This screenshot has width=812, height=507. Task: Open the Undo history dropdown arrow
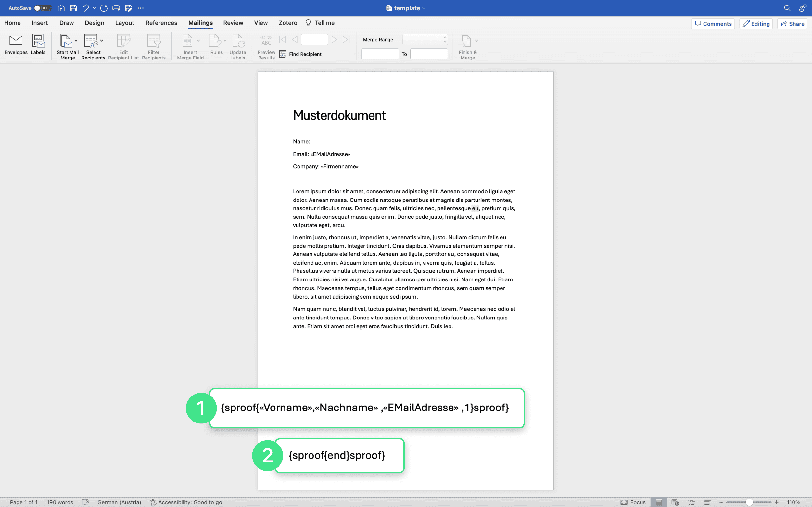pyautogui.click(x=94, y=8)
